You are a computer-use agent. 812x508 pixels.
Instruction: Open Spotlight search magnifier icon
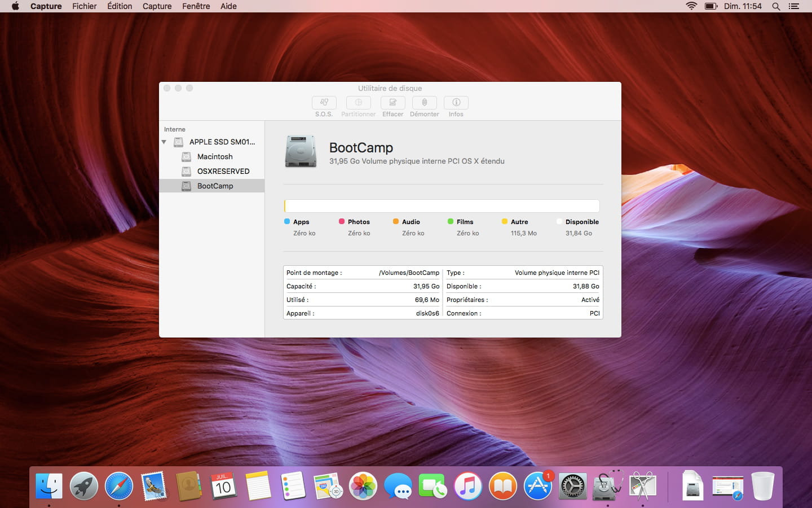point(776,6)
